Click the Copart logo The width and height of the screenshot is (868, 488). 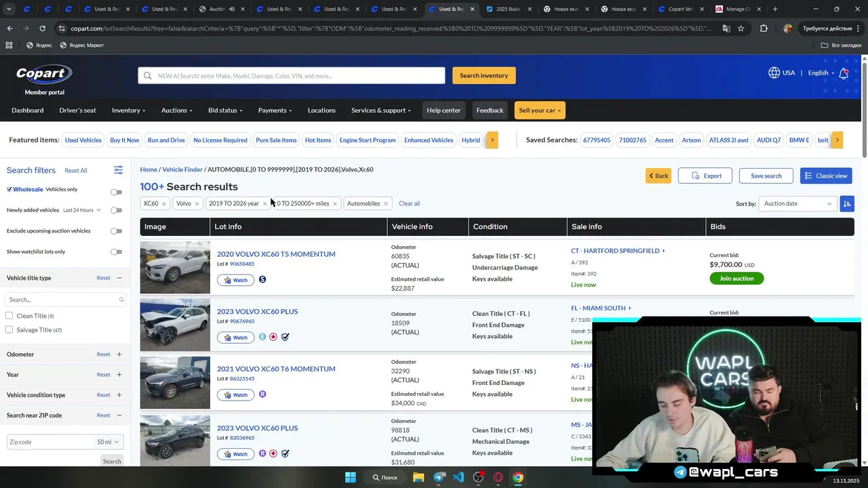point(44,74)
